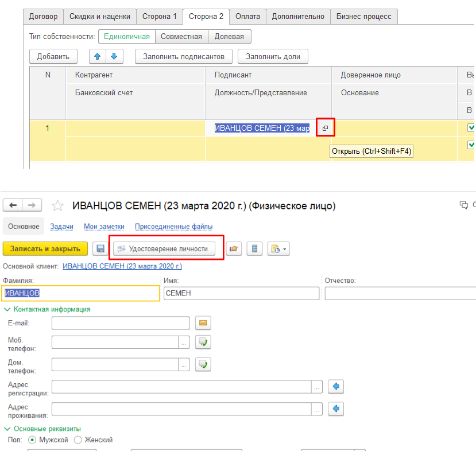This screenshot has width=476, height=451.
Task: Open the reports dropdown in the toolbar
Action: 278,248
